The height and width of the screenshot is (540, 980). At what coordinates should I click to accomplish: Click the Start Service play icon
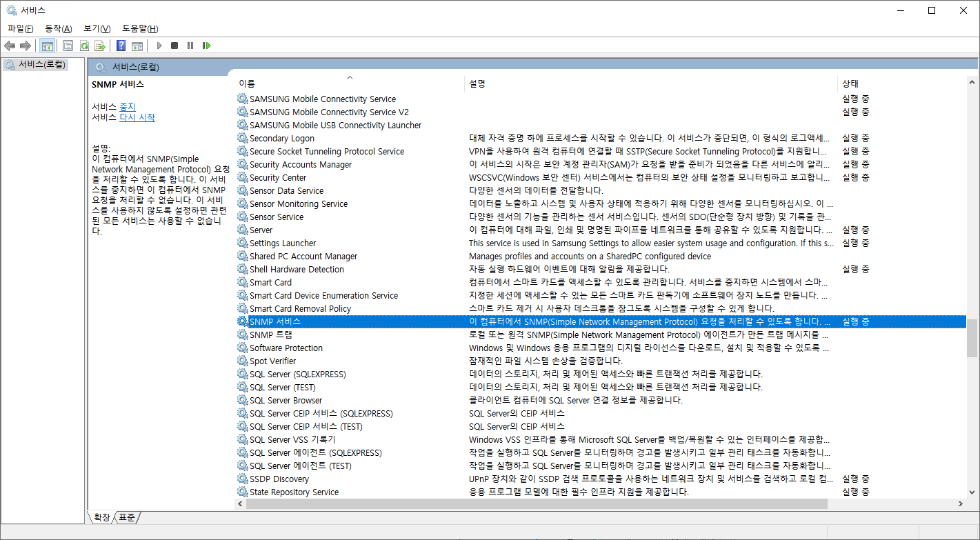point(159,46)
